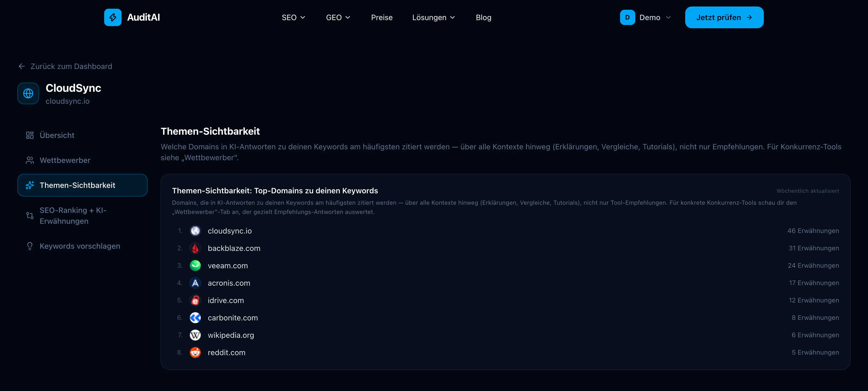The image size is (868, 391).
Task: Click the carbonite.com blue favicon
Action: click(x=195, y=317)
